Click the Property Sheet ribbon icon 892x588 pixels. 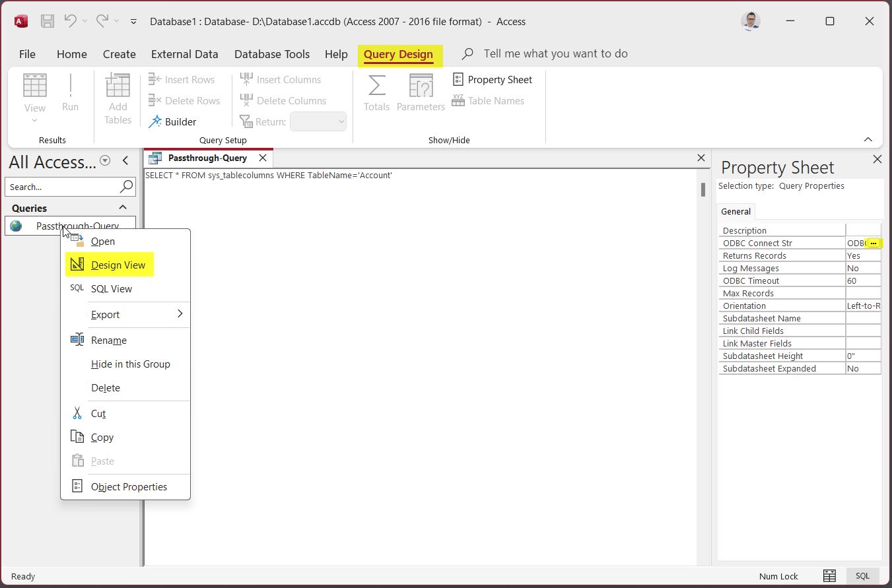coord(458,80)
